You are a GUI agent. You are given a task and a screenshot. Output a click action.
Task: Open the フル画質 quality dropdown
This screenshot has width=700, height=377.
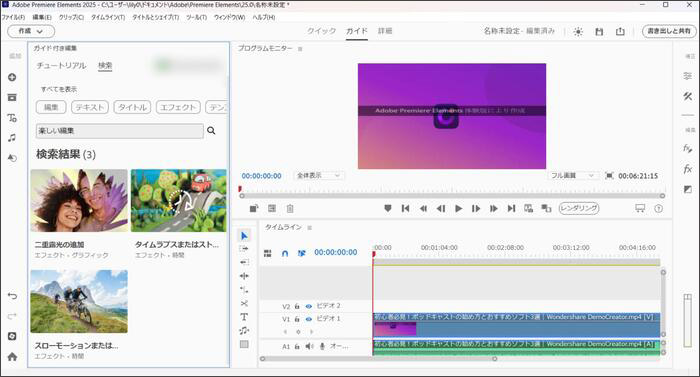click(573, 176)
